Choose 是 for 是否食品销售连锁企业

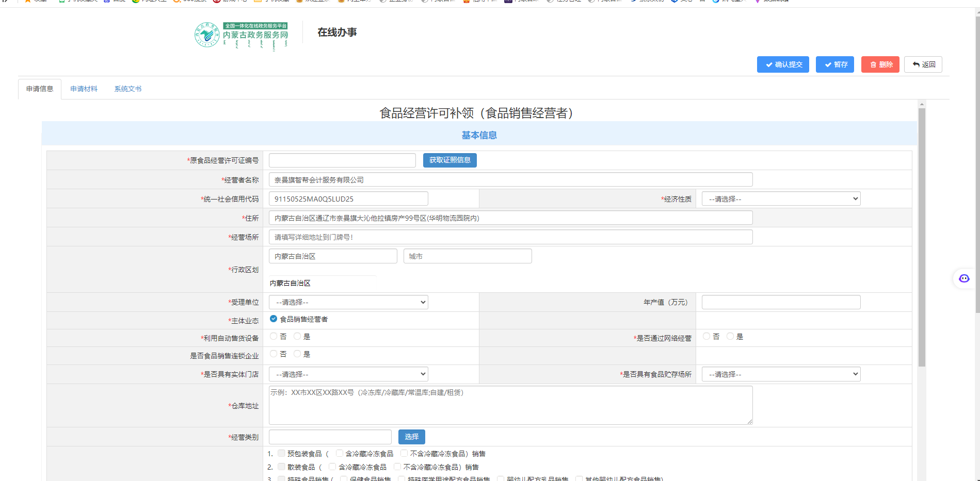tap(297, 354)
